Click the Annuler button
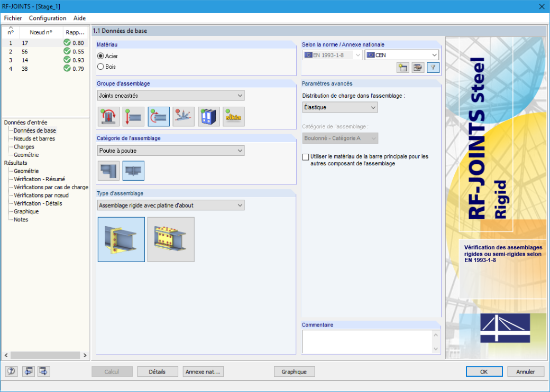This screenshot has height=392, width=550. point(526,372)
